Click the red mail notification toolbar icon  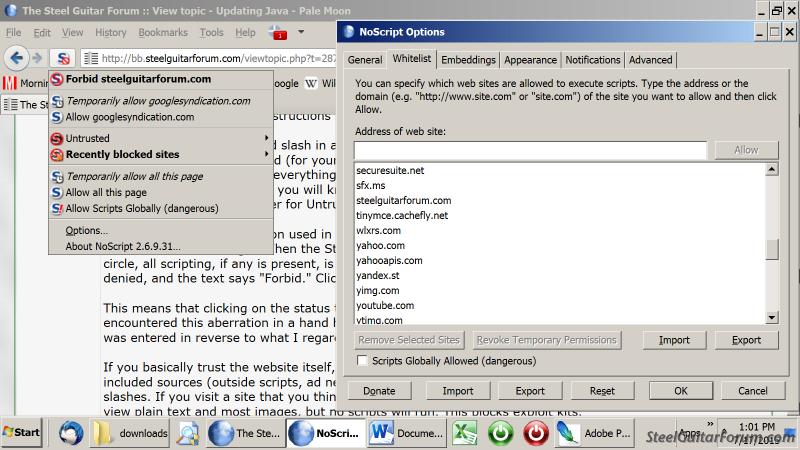(x=278, y=33)
